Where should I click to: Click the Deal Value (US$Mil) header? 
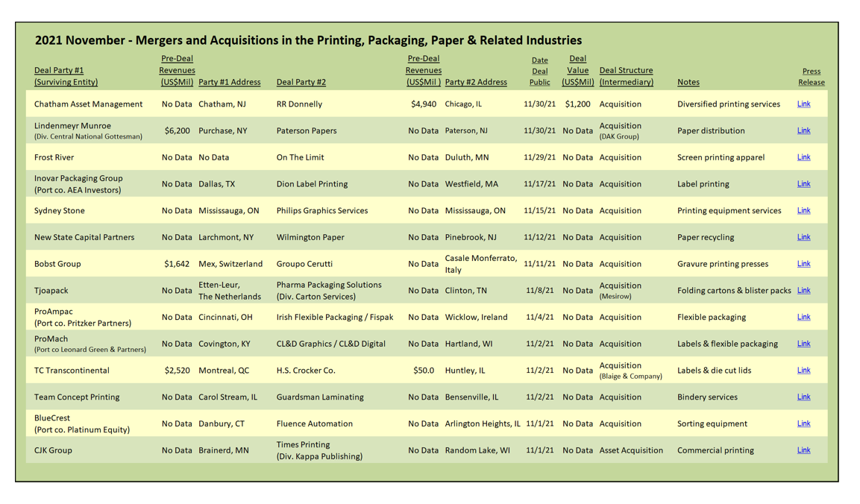pos(577,70)
